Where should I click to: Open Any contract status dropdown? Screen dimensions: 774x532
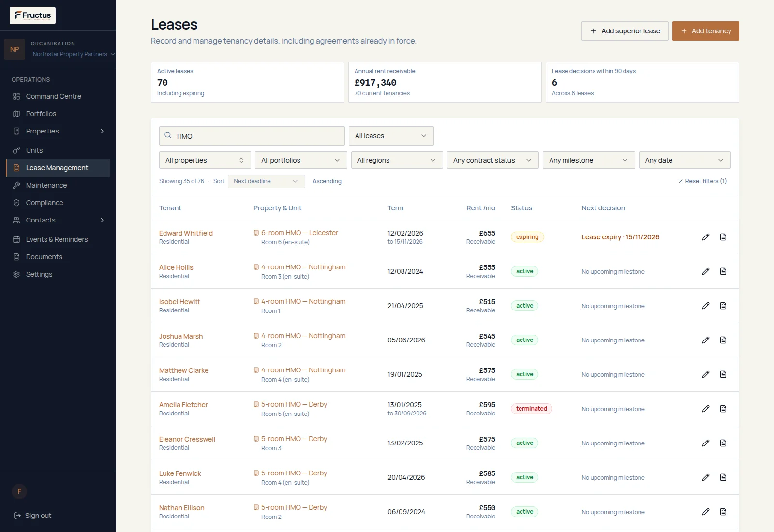(492, 160)
